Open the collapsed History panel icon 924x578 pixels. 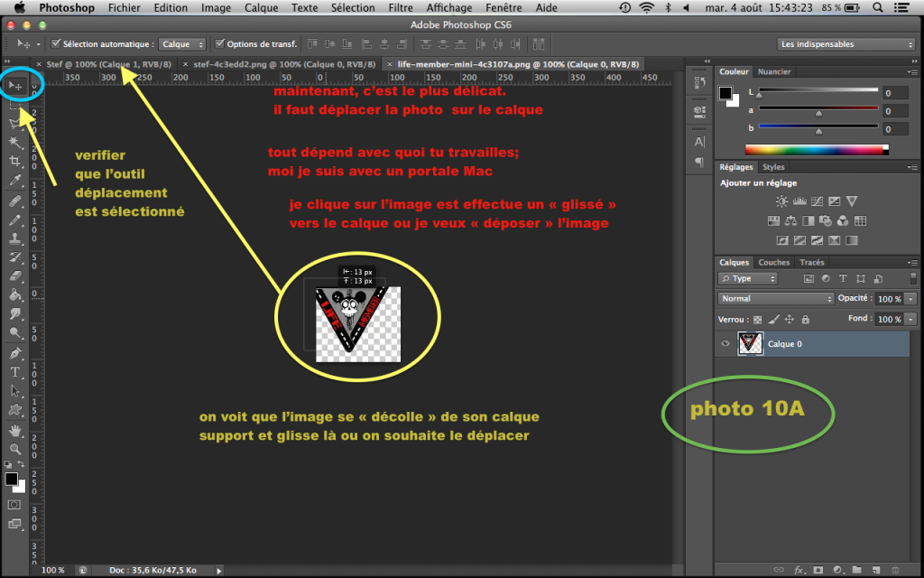[699, 83]
